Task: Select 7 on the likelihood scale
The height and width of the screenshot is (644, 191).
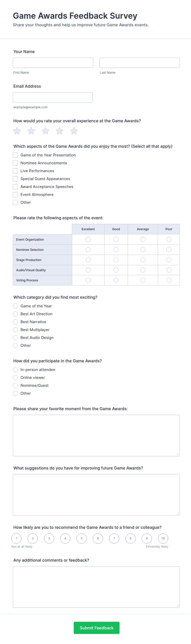Action: [x=114, y=538]
